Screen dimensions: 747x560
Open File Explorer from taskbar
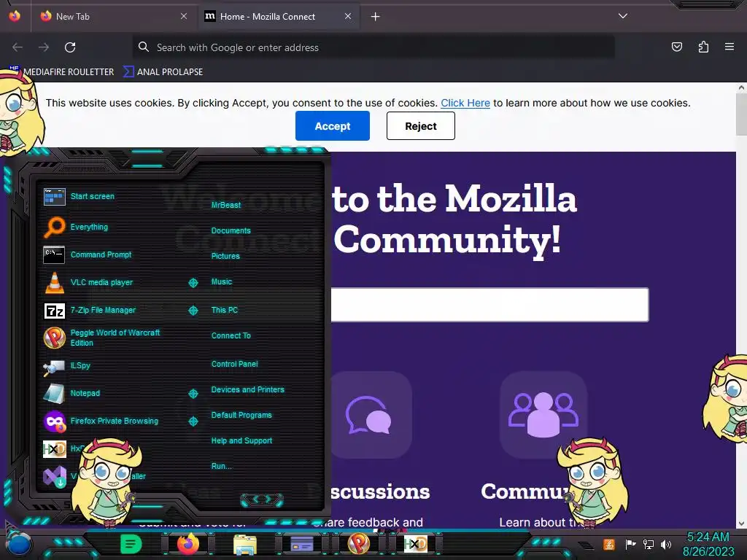(x=245, y=544)
